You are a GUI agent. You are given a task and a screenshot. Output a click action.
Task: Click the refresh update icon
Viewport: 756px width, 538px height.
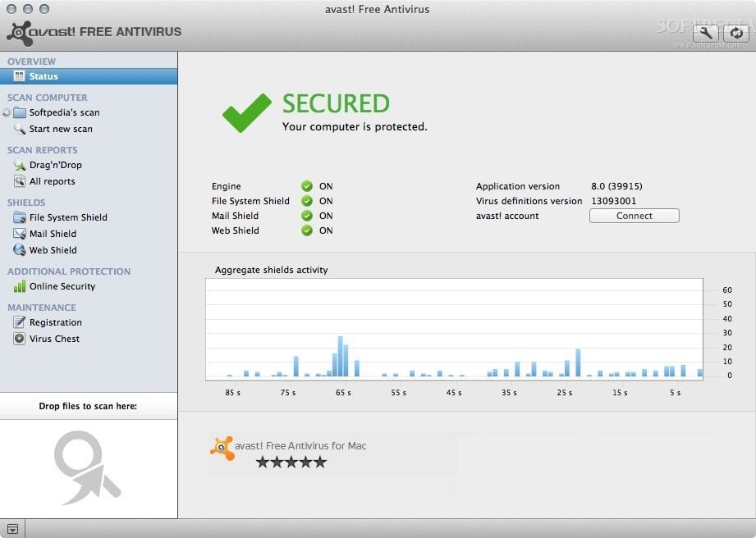point(736,33)
